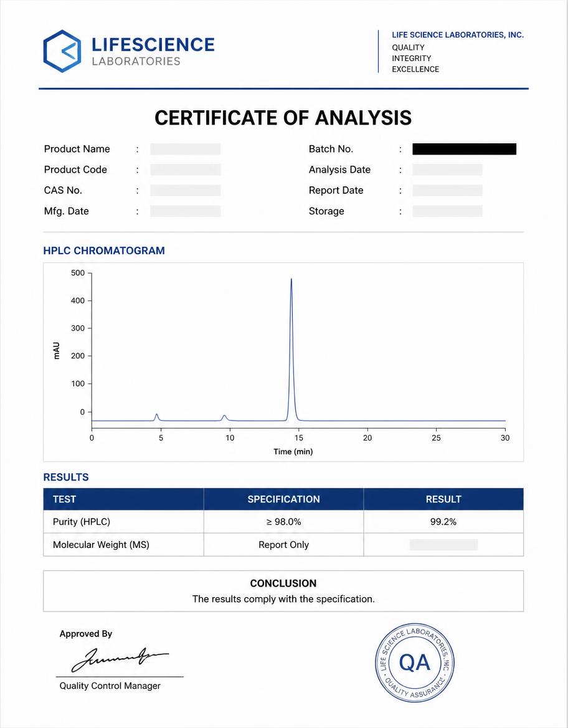568x728 pixels.
Task: Click the LIFESCIENCE brand name text
Action: 153,45
